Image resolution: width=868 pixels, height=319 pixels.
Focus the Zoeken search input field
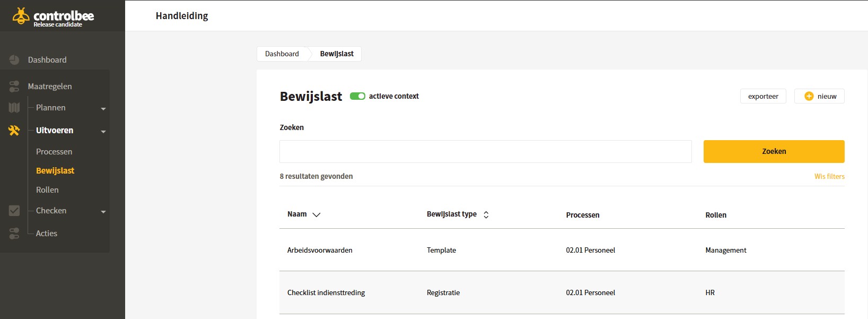click(x=486, y=151)
